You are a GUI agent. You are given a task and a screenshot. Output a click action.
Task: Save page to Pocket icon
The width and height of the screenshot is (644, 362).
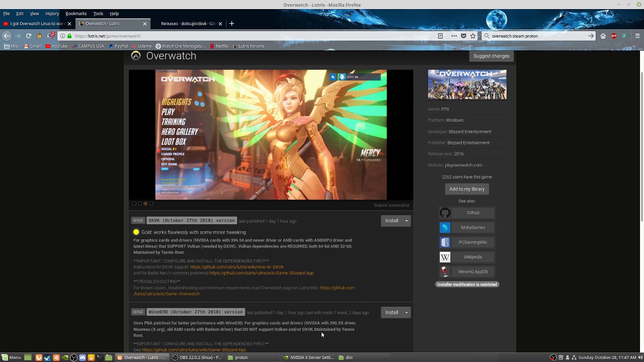[463, 36]
